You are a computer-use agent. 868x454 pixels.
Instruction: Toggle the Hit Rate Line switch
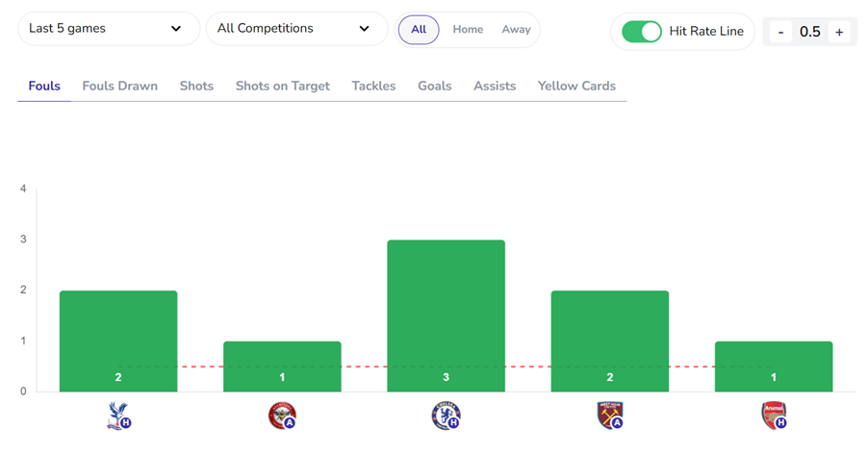click(x=642, y=32)
